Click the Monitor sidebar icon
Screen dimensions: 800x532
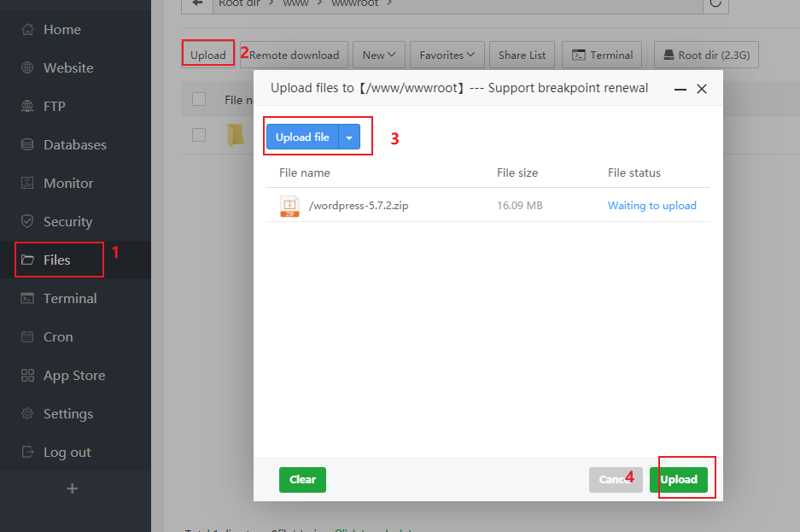point(27,184)
